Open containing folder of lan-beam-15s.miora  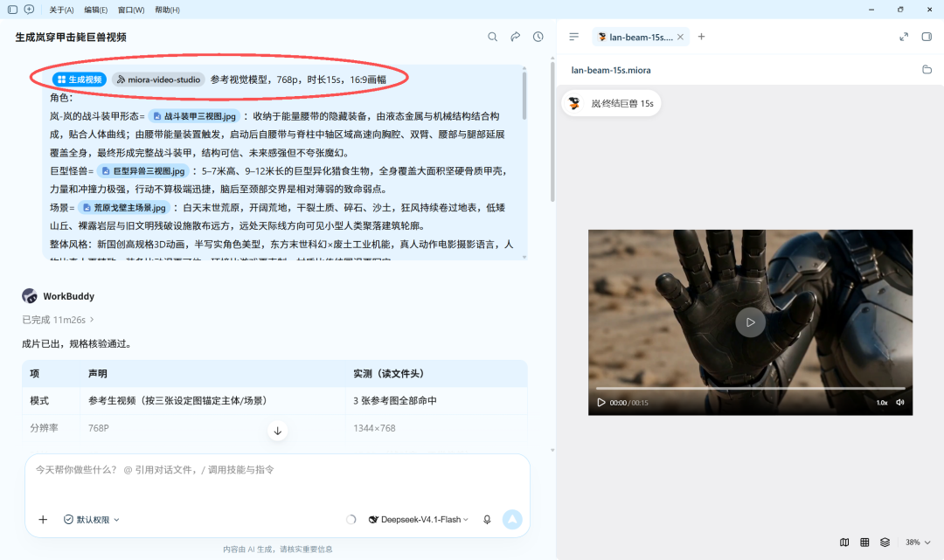coord(927,70)
